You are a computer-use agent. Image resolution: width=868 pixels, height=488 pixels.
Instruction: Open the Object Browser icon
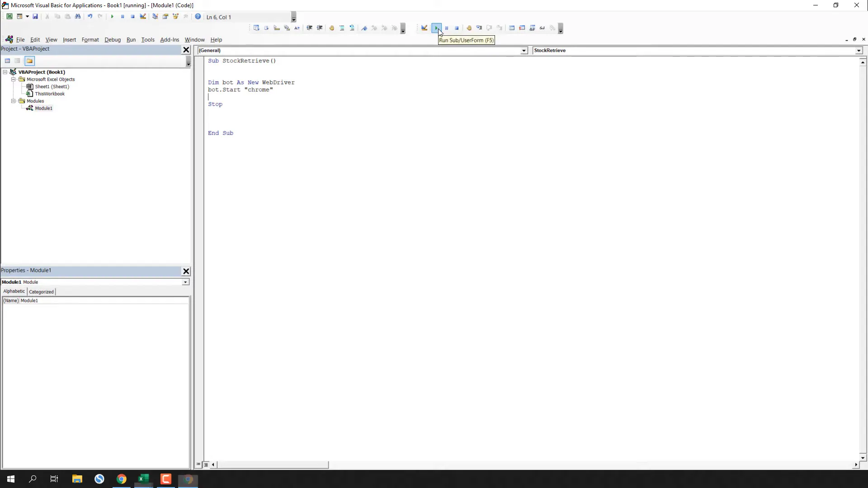pos(176,17)
